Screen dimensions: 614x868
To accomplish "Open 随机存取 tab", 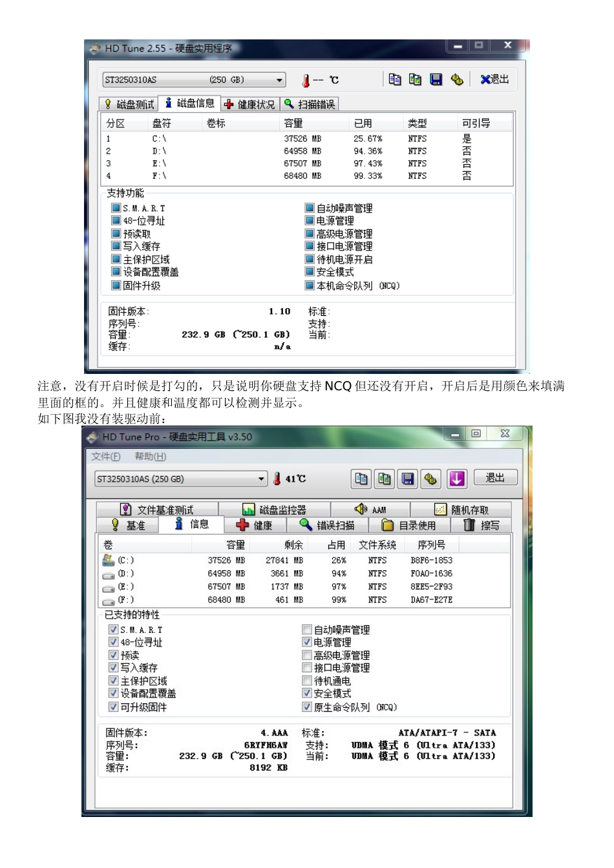I will tap(461, 510).
